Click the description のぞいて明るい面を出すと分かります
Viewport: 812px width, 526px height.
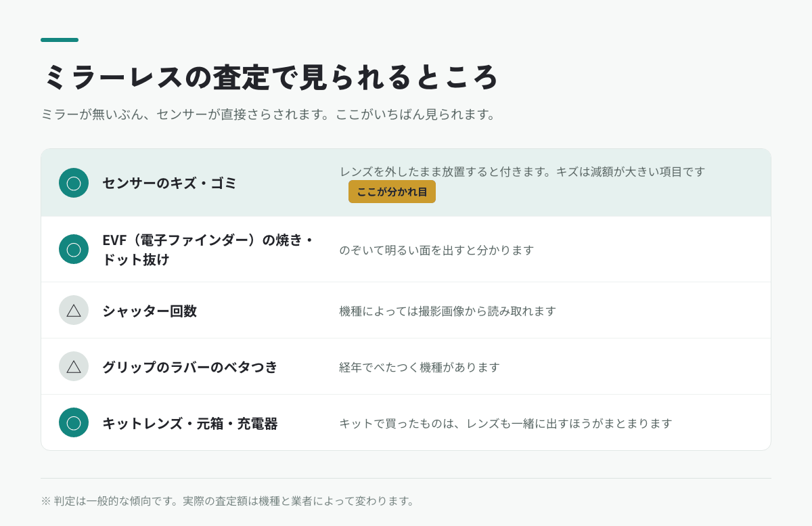tap(437, 250)
